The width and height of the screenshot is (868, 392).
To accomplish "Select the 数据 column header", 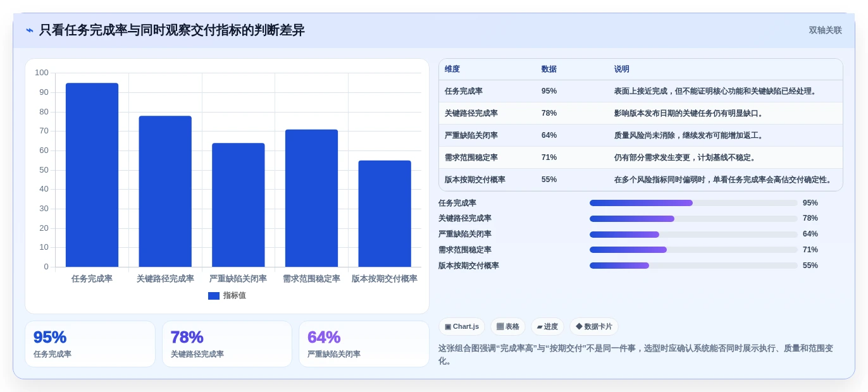I will point(549,70).
